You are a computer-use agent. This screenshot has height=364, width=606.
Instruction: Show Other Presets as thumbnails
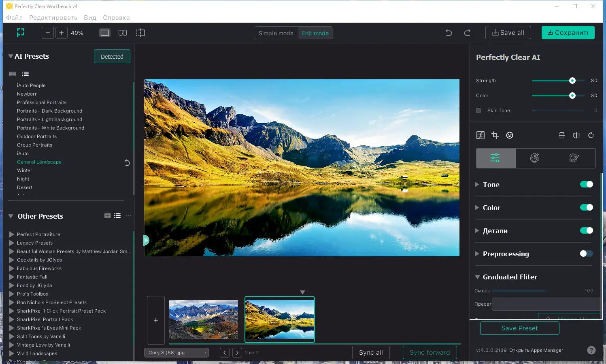(108, 216)
